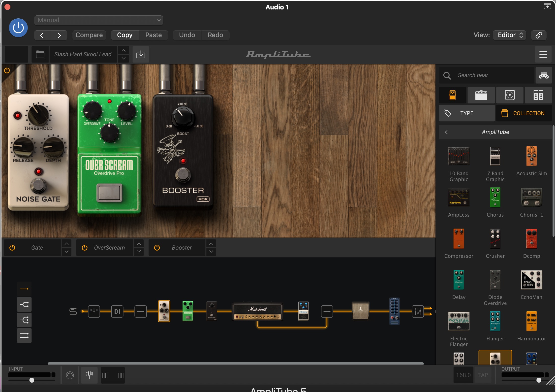The height and width of the screenshot is (392, 556).
Task: Click the Undo button
Action: tap(187, 35)
